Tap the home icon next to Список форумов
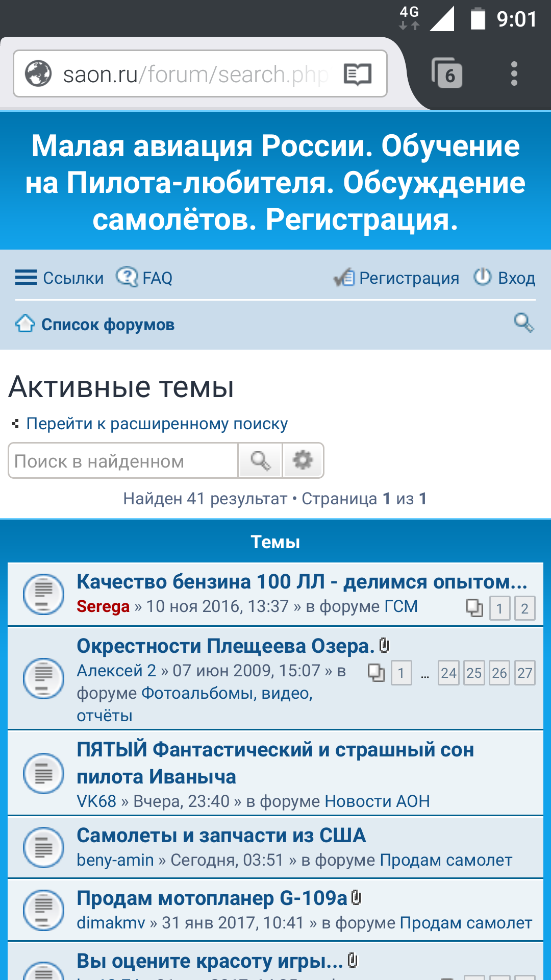 coord(25,324)
